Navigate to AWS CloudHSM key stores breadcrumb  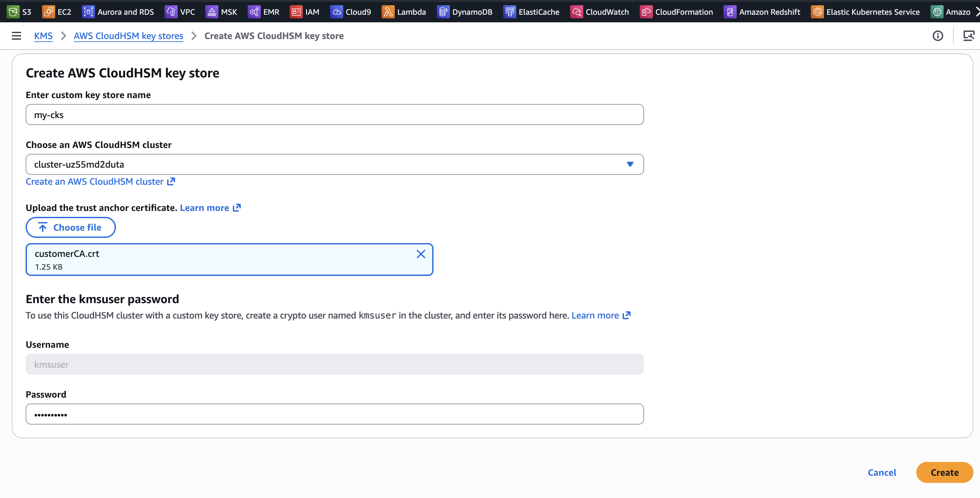pyautogui.click(x=128, y=36)
